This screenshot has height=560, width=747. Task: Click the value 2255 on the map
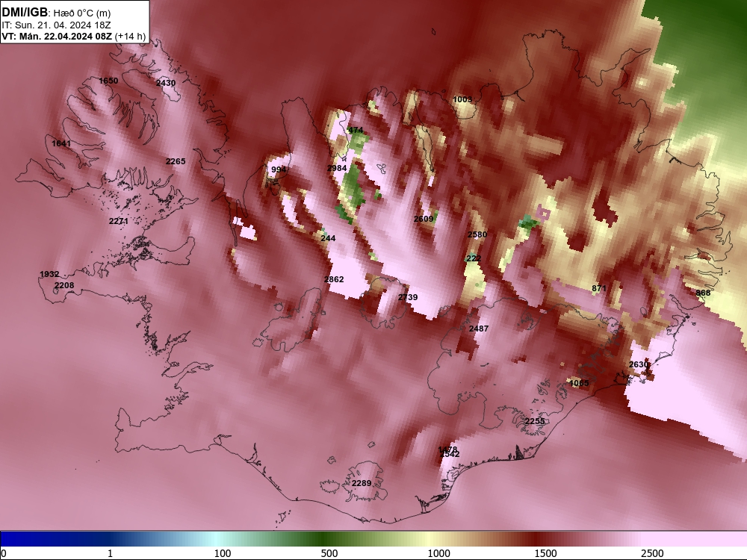click(535, 421)
